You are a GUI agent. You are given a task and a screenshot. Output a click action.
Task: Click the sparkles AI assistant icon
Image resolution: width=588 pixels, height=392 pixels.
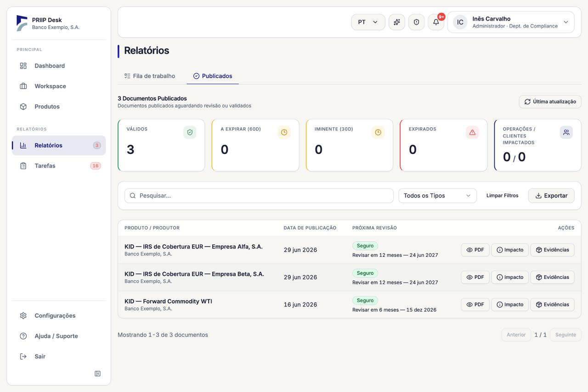[x=397, y=22]
